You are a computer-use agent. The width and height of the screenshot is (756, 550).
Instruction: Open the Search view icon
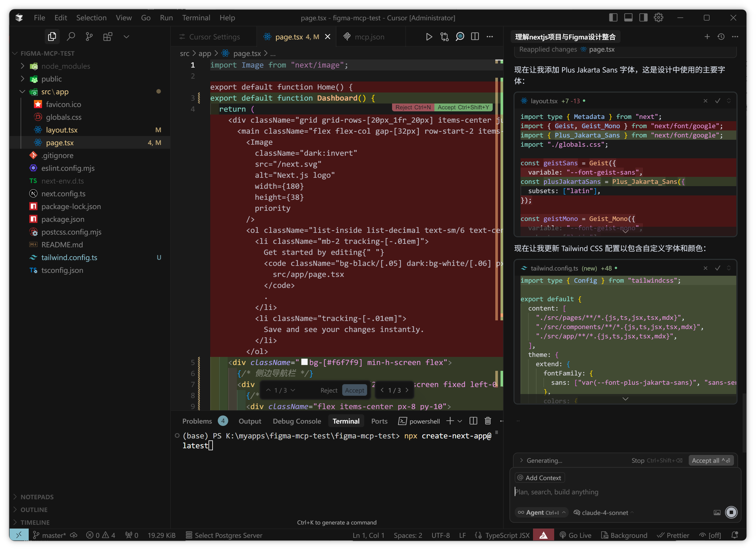tap(71, 36)
